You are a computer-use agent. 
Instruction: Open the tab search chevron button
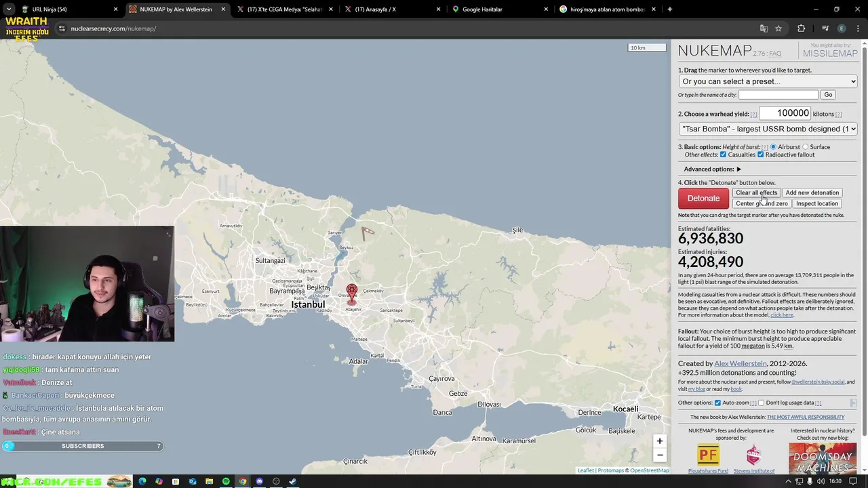[8, 9]
